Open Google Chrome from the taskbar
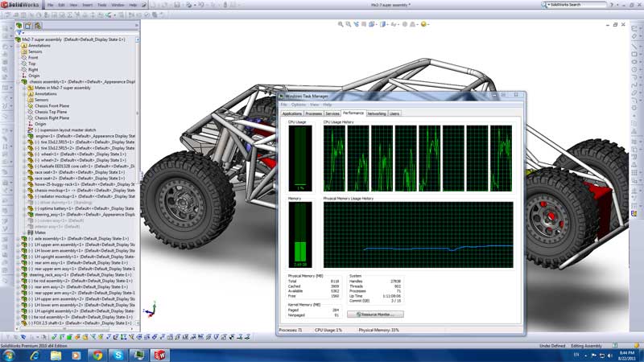This screenshot has height=362, width=644. 97,354
